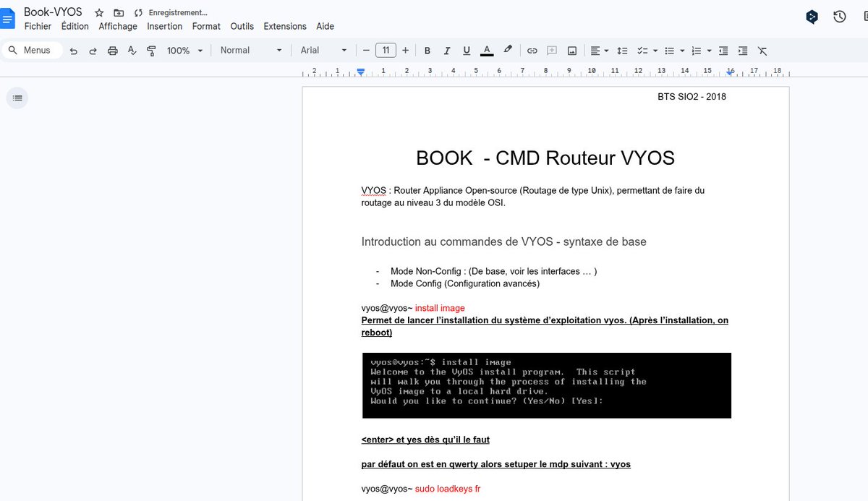The height and width of the screenshot is (501, 868).
Task: Open the Fichier menu
Action: (38, 26)
